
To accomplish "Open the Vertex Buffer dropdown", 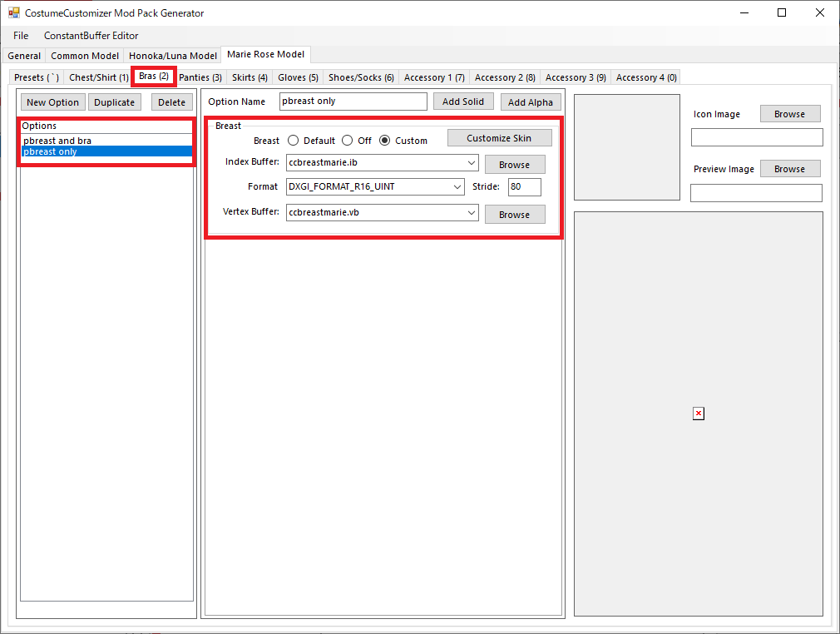I will click(x=472, y=212).
